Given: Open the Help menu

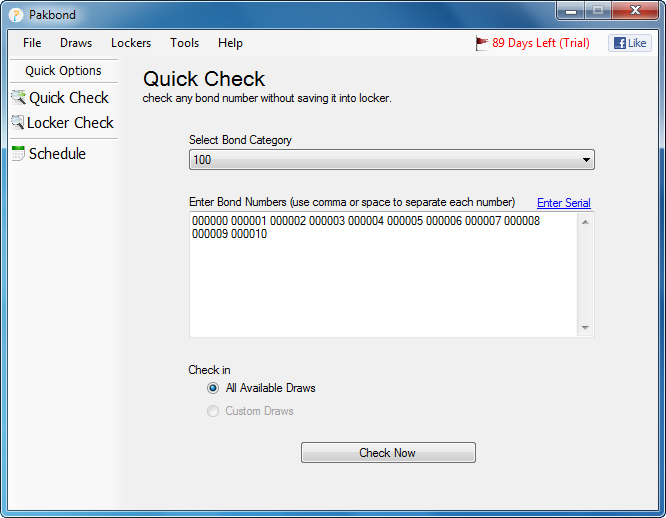Looking at the screenshot, I should tap(230, 43).
